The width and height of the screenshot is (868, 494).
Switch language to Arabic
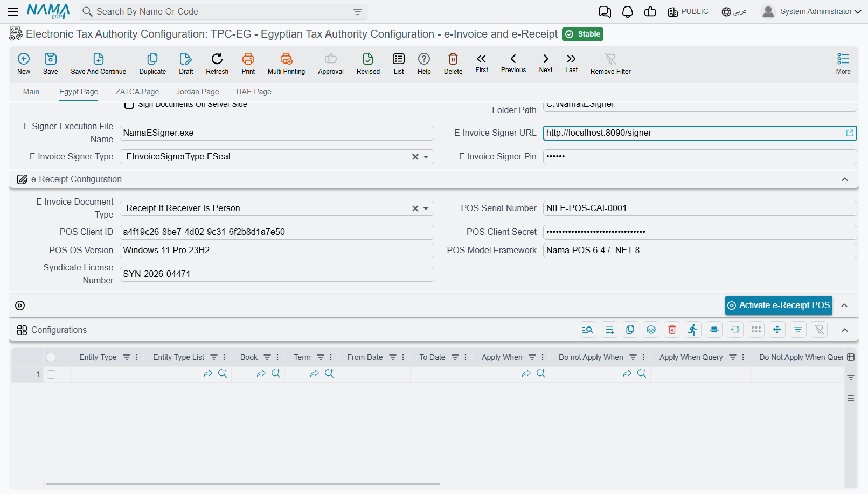734,12
